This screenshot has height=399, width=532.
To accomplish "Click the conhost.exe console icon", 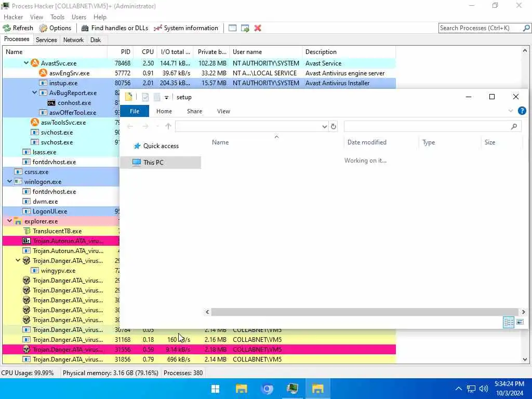I will click(x=51, y=103).
